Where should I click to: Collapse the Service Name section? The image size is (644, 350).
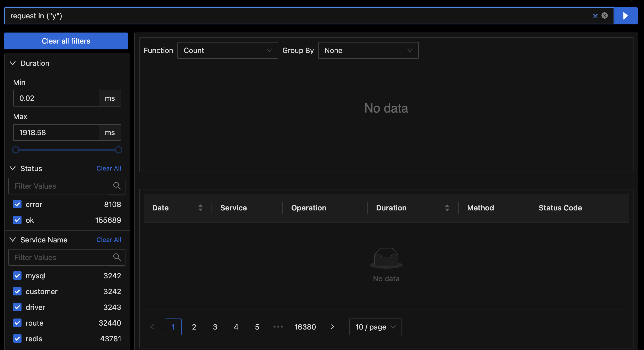point(12,240)
